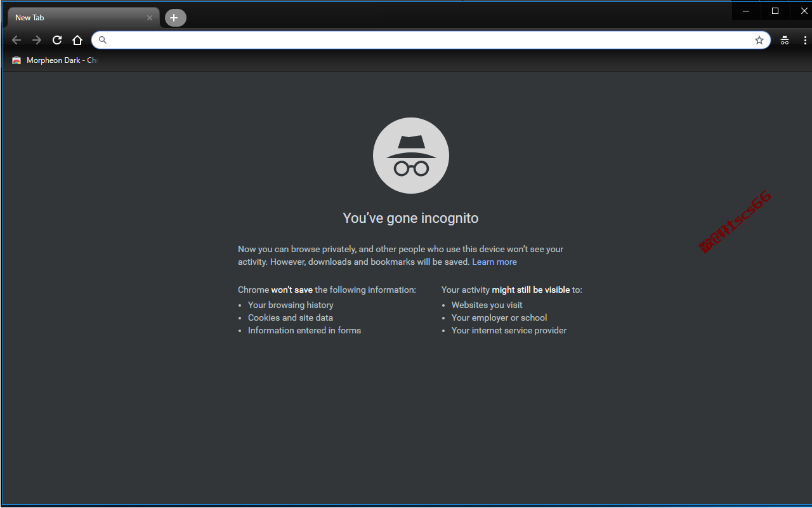Image resolution: width=812 pixels, height=508 pixels.
Task: Click the forward navigation arrow
Action: click(x=37, y=40)
